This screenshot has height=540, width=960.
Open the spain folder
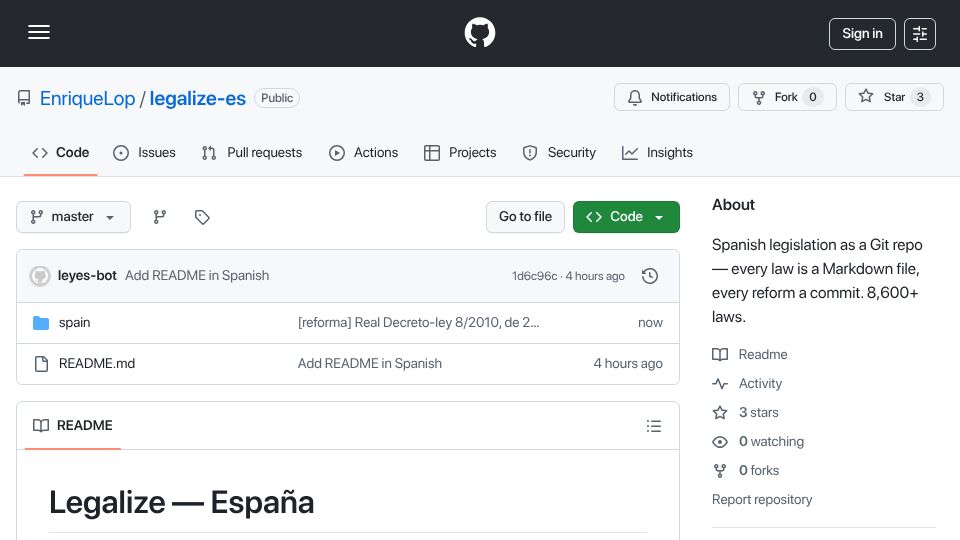[75, 323]
